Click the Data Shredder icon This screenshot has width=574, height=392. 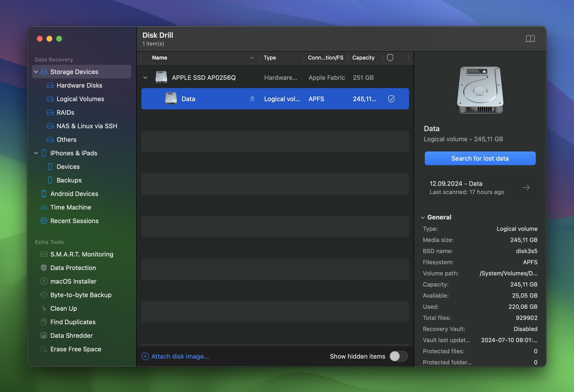coord(44,336)
